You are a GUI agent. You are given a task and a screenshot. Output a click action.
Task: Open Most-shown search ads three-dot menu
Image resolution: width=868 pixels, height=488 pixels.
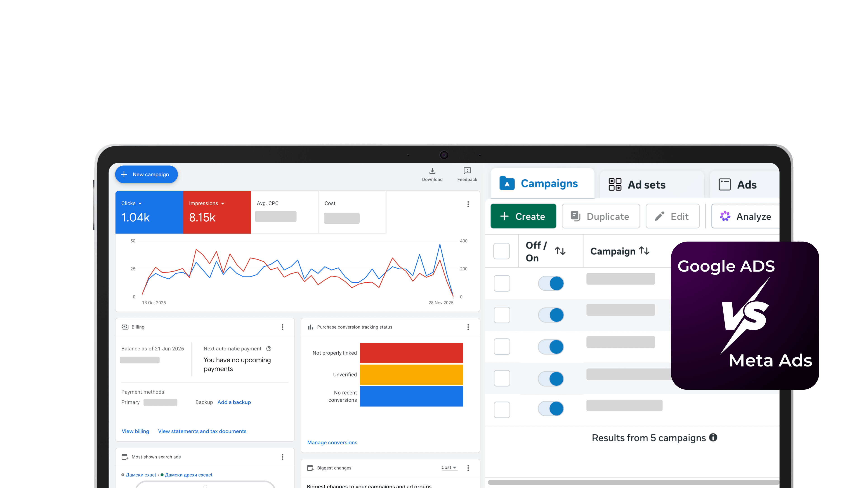(x=282, y=457)
